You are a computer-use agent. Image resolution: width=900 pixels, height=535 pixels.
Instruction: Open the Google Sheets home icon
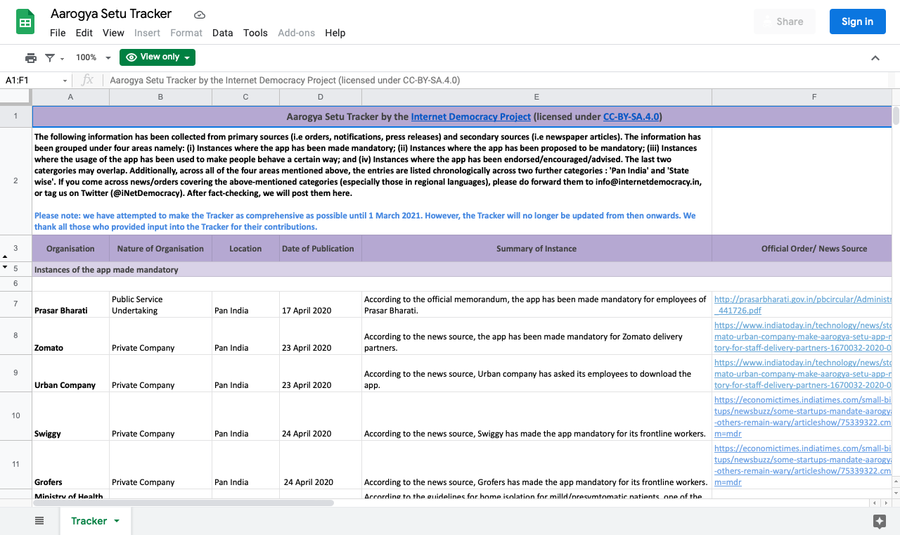pos(25,22)
